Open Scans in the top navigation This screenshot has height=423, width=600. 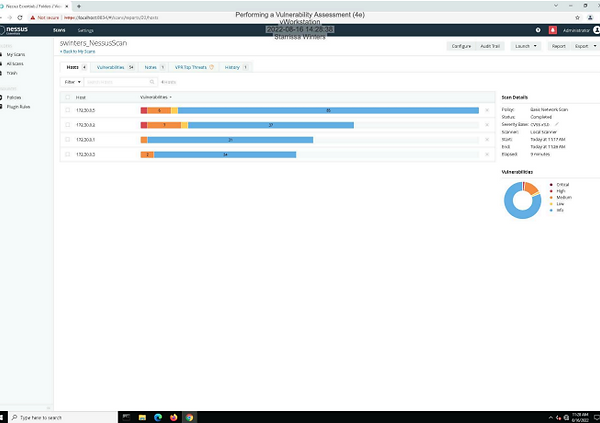pos(59,30)
